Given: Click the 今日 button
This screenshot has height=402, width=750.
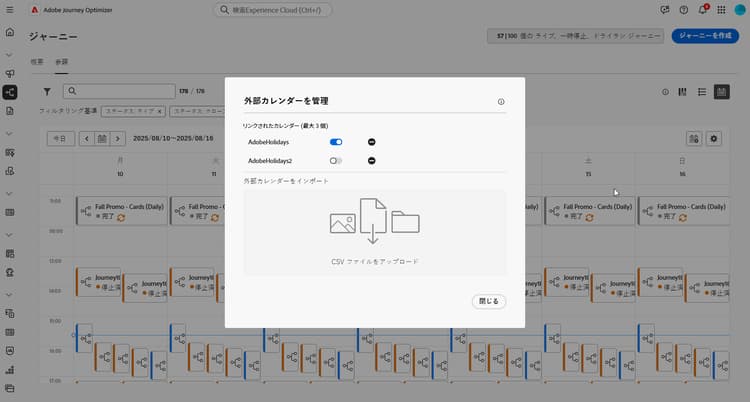Looking at the screenshot, I should pyautogui.click(x=60, y=138).
